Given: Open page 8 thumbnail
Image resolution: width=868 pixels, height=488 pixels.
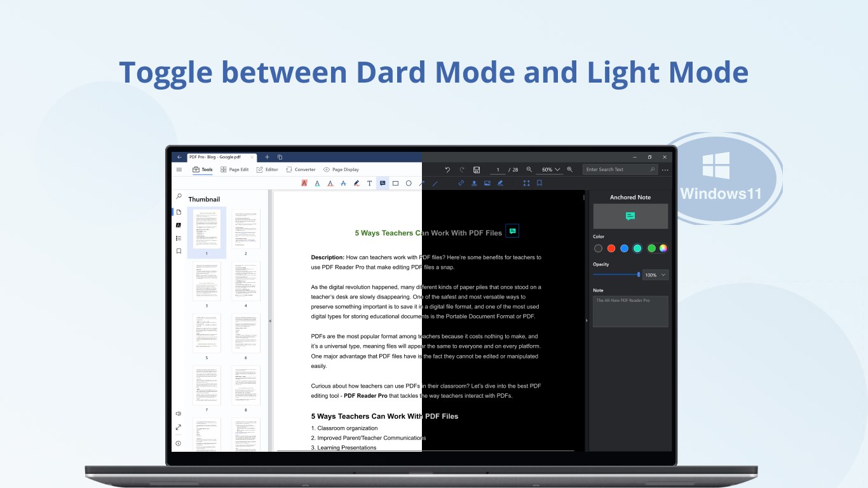Looking at the screenshot, I should click(x=246, y=386).
